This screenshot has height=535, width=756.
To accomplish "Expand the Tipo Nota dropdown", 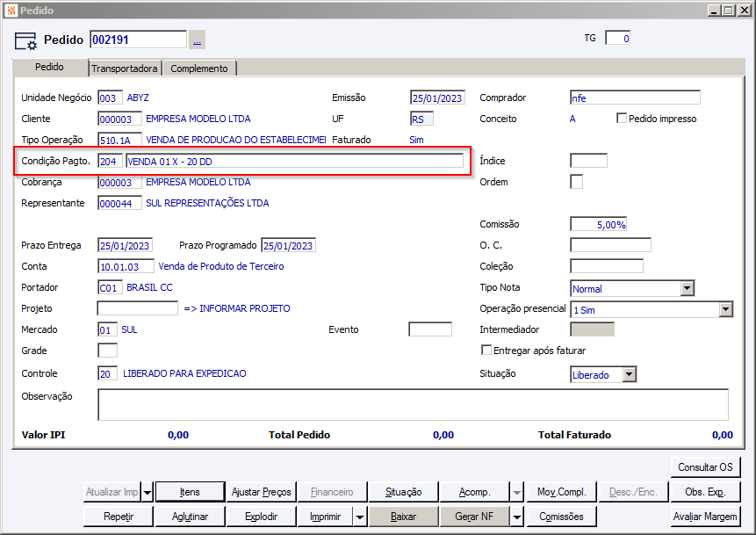I will pos(687,288).
